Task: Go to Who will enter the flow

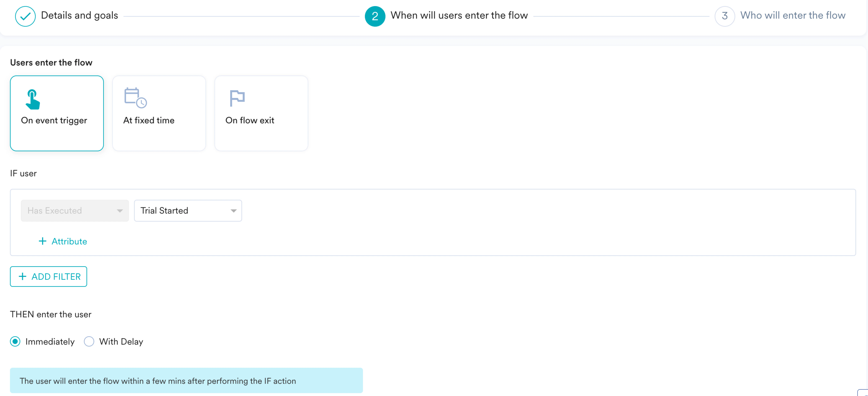Action: click(792, 15)
